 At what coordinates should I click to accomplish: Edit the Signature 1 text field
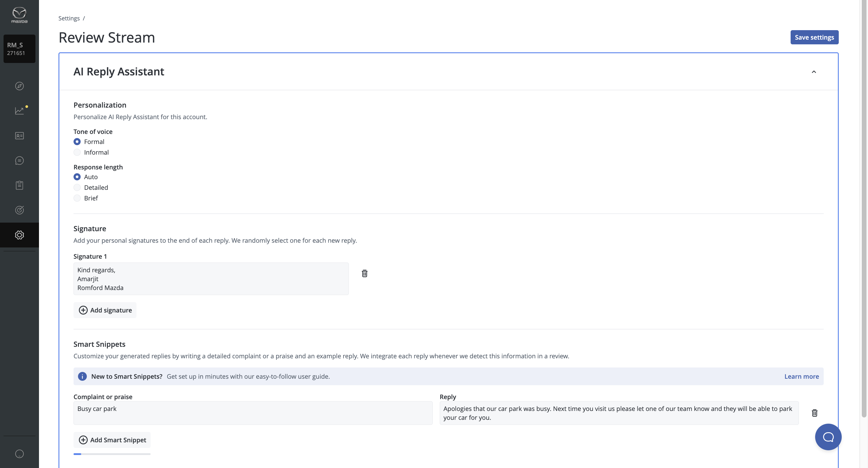[x=211, y=279]
